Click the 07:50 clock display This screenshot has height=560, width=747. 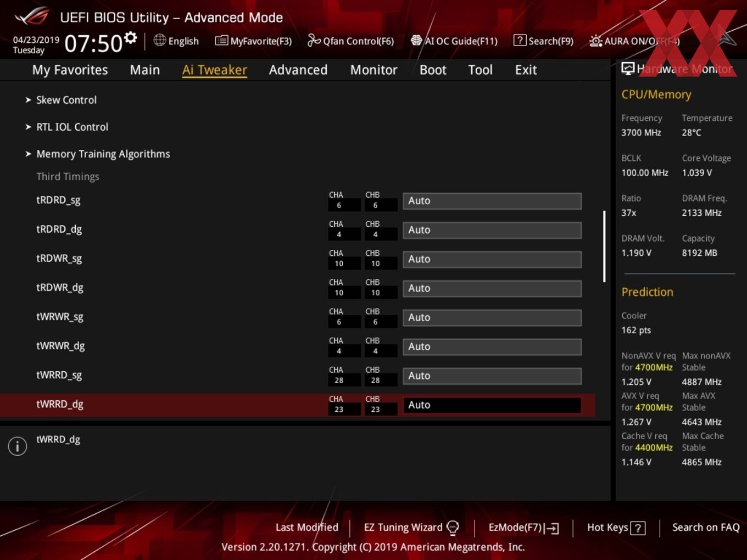(93, 43)
